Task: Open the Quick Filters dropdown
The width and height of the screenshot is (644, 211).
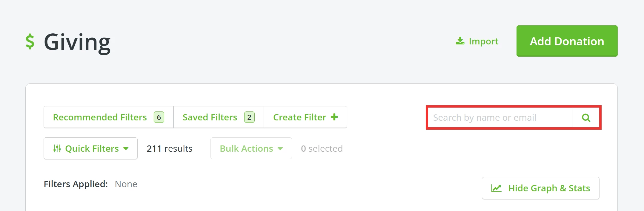Action: pyautogui.click(x=90, y=148)
